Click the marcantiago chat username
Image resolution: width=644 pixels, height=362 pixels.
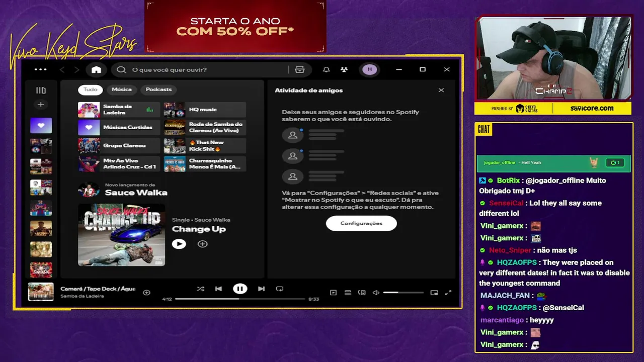coord(502,320)
